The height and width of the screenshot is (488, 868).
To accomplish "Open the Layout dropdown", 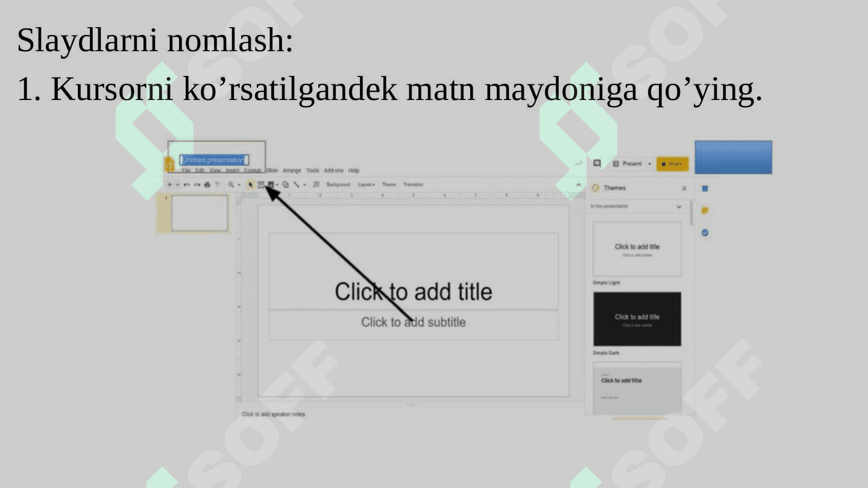I will click(366, 185).
